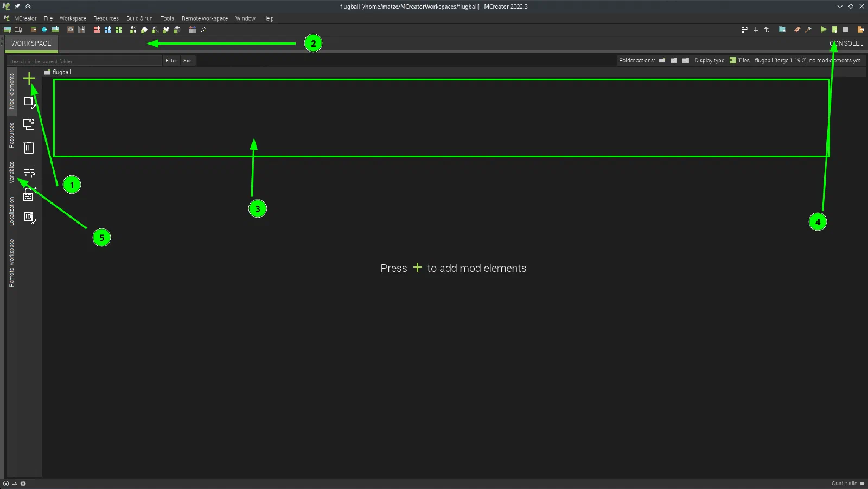Click the remote branch setup icon
This screenshot has width=868, height=489.
(x=745, y=29)
